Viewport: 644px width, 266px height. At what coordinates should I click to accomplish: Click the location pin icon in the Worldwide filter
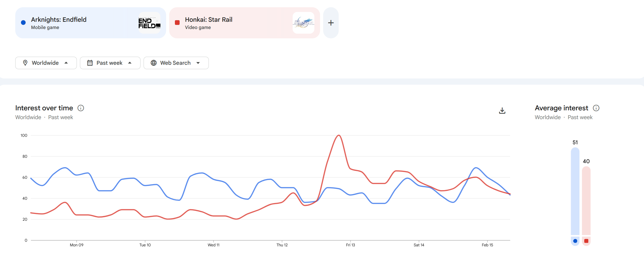[x=25, y=63]
